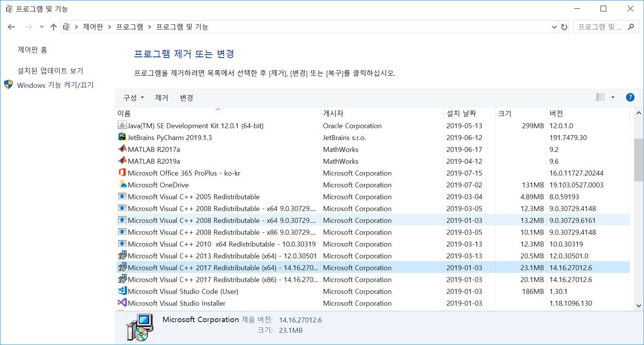Click the Visual C++ 2013 Redistributable icon

pos(122,255)
